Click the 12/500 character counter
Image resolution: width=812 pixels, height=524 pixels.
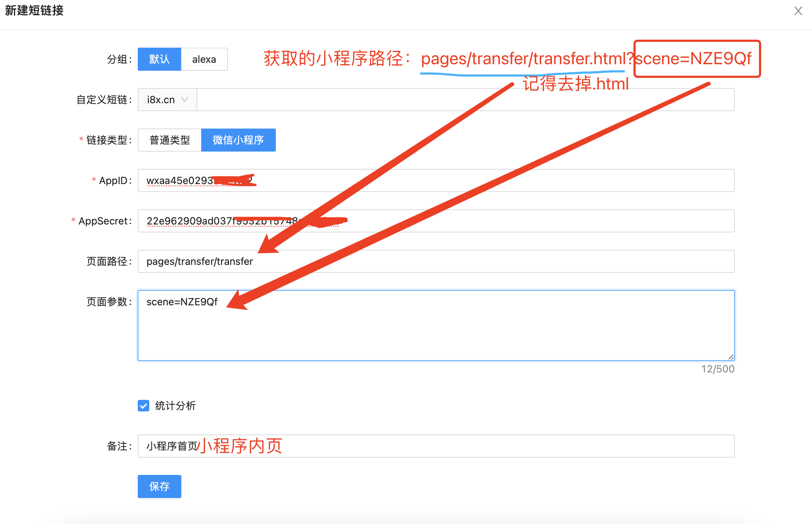718,369
